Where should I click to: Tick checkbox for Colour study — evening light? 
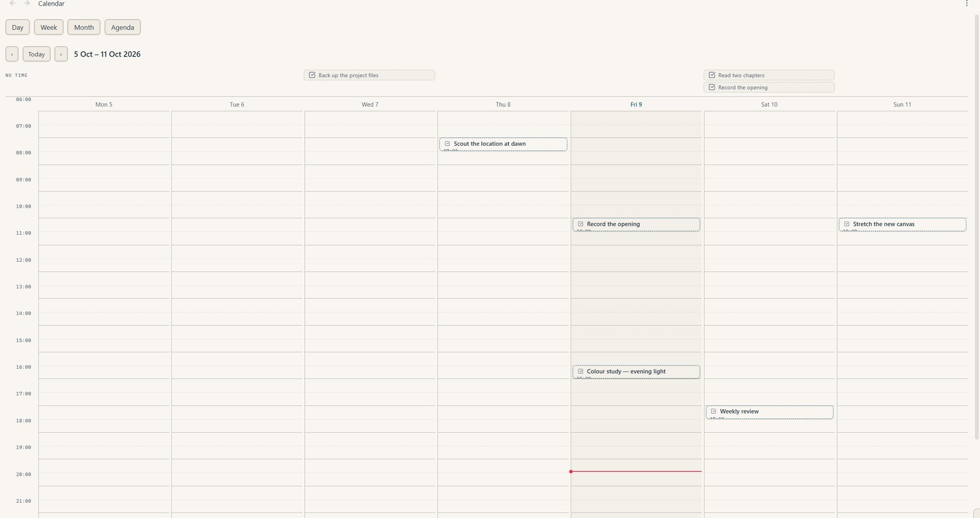(580, 372)
